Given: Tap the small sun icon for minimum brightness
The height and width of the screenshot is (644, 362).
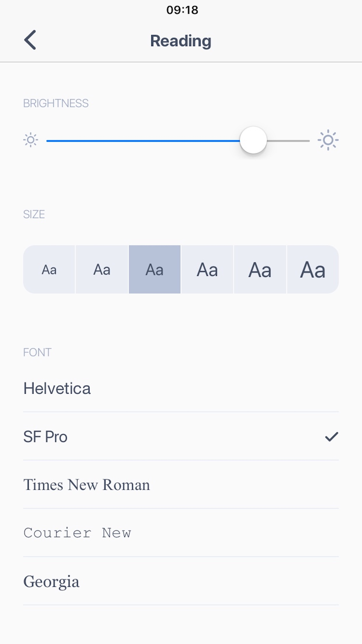Looking at the screenshot, I should point(31,140).
